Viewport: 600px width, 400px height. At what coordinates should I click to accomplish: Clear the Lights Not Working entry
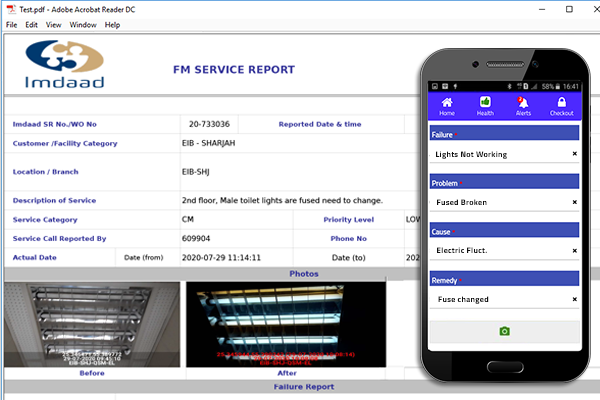click(x=574, y=153)
